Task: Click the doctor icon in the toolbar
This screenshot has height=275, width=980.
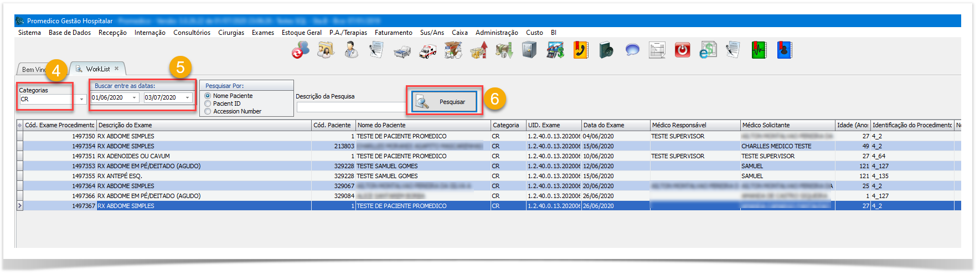Action: (x=350, y=50)
